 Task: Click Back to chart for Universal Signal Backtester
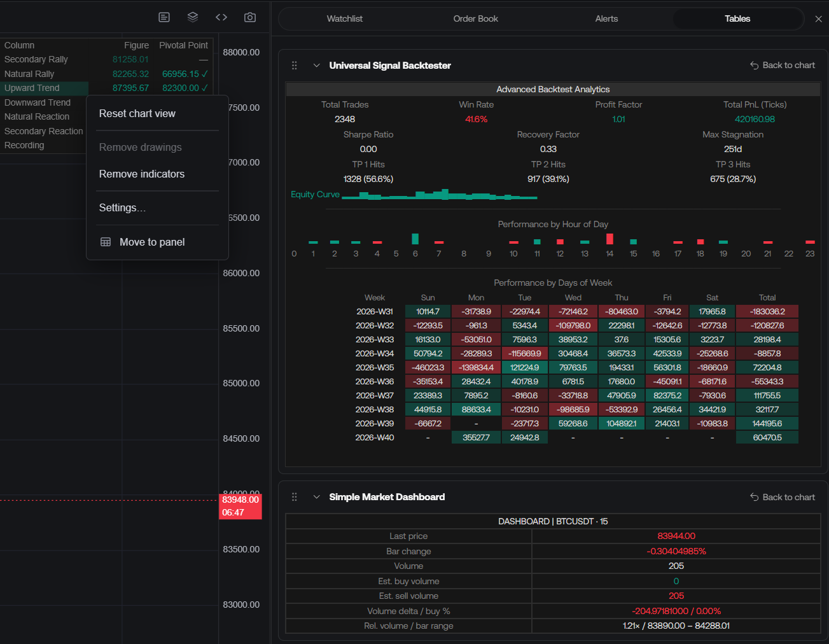tap(783, 66)
